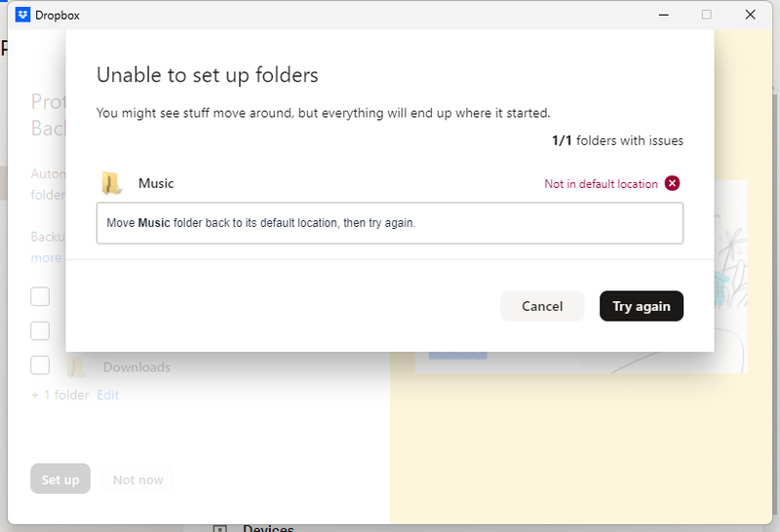Toggle the first backup folder checkbox
This screenshot has width=780, height=532.
40,296
